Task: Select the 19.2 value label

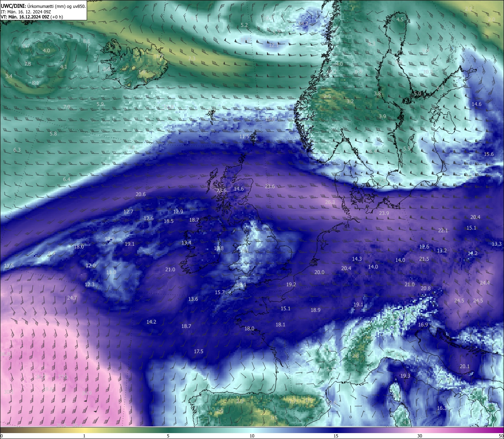Action: click(x=291, y=285)
